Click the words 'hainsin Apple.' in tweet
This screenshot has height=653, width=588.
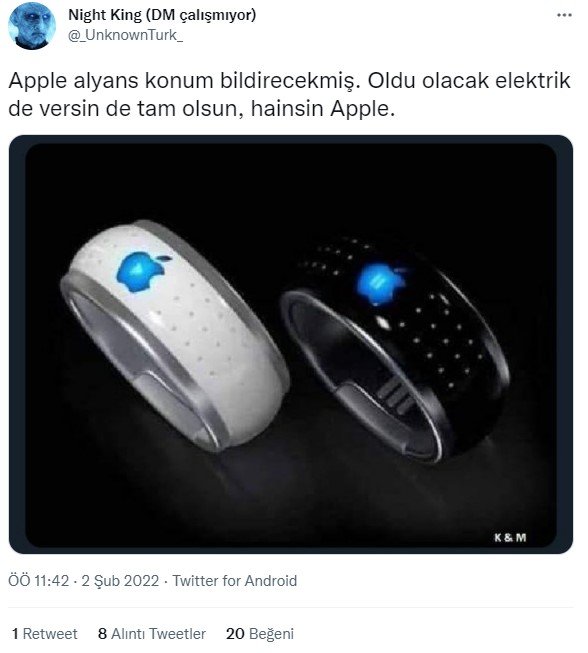[x=323, y=109]
